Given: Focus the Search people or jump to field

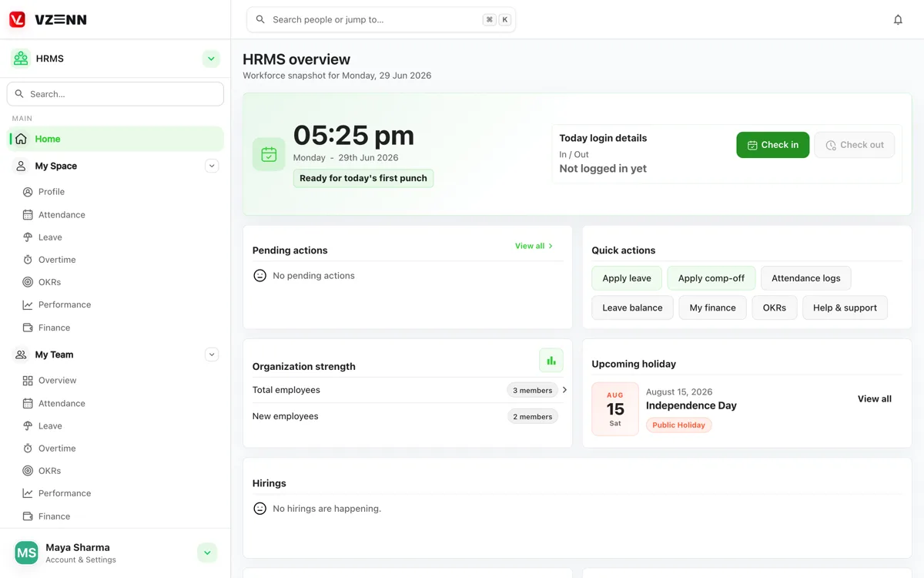Looking at the screenshot, I should 381,19.
